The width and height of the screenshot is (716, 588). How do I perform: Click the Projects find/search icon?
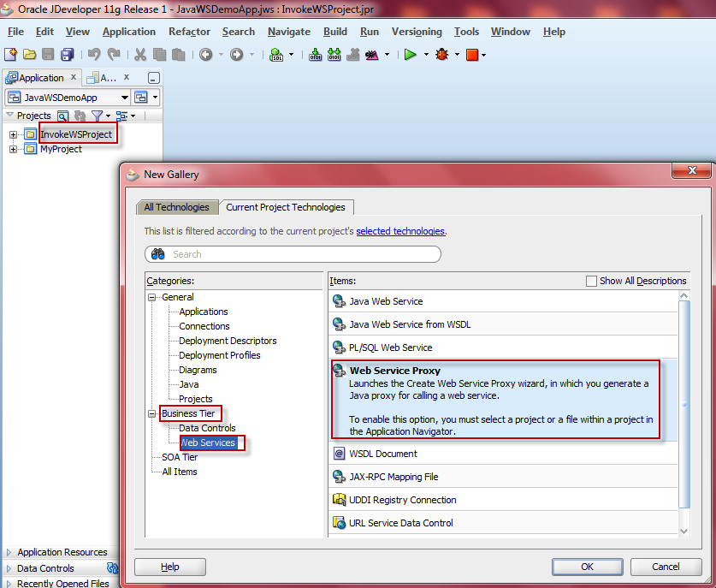[62, 116]
